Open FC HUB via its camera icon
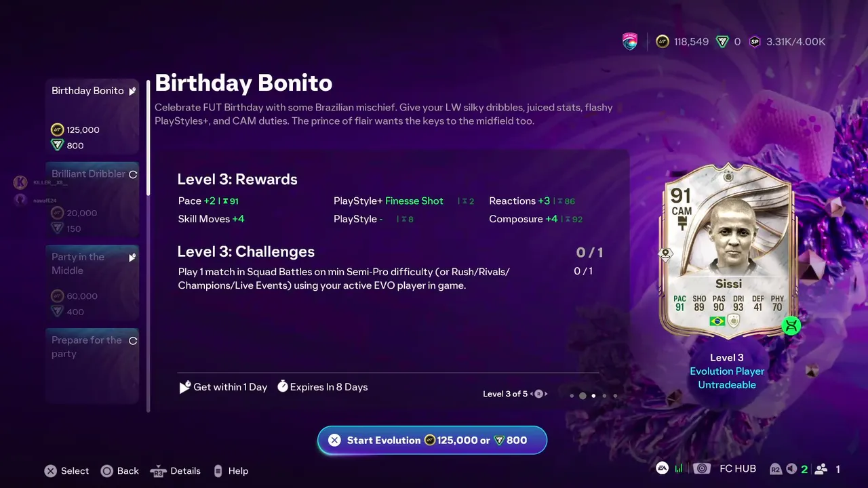 [x=702, y=468]
